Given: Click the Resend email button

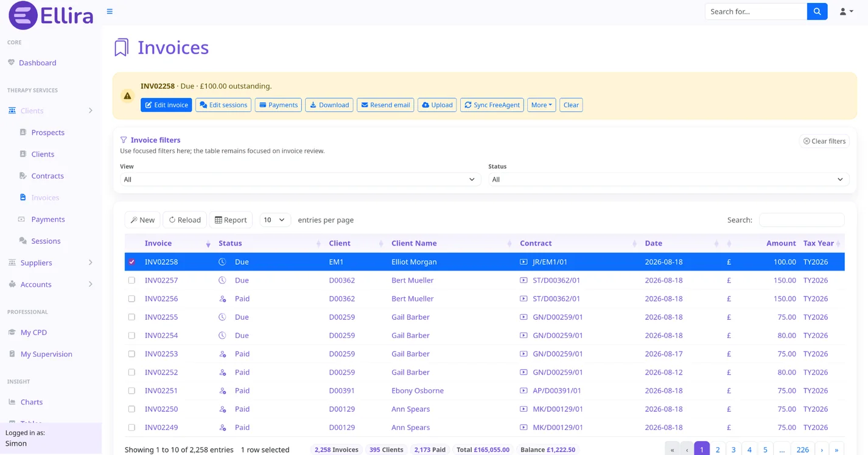Looking at the screenshot, I should tap(385, 105).
